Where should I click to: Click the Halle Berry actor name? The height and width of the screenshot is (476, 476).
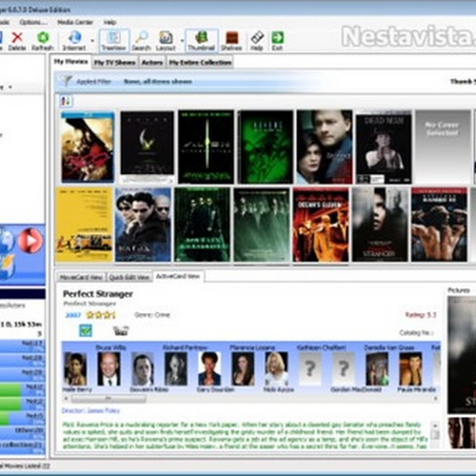77,390
